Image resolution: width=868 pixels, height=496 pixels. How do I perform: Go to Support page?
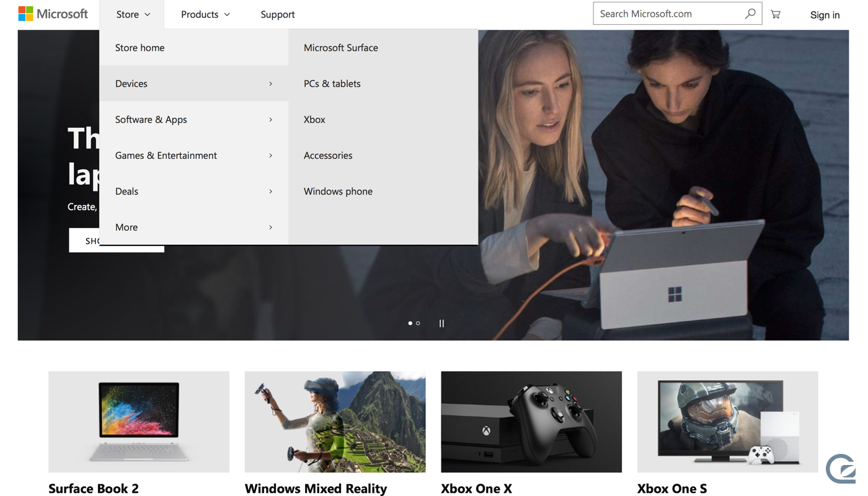(277, 14)
